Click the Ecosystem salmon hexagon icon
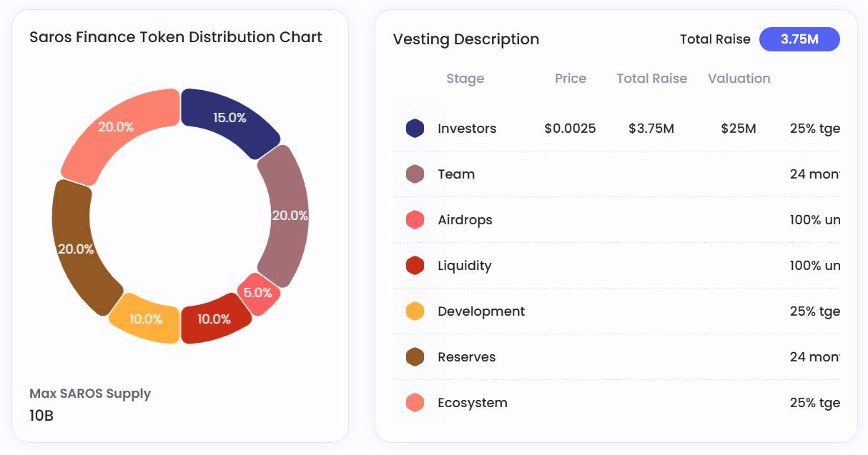Screen dimensions: 868x455 tap(415, 403)
